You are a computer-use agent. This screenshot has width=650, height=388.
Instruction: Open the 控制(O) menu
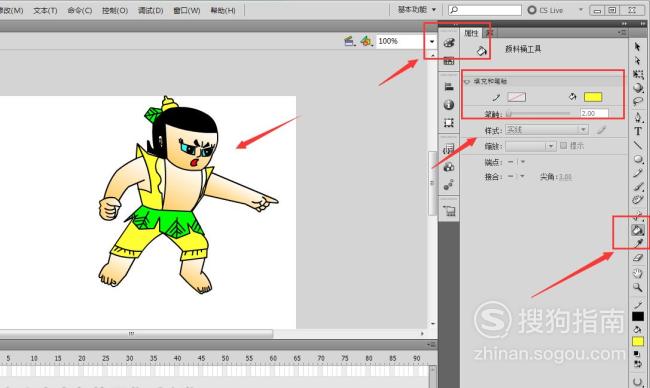[115, 10]
